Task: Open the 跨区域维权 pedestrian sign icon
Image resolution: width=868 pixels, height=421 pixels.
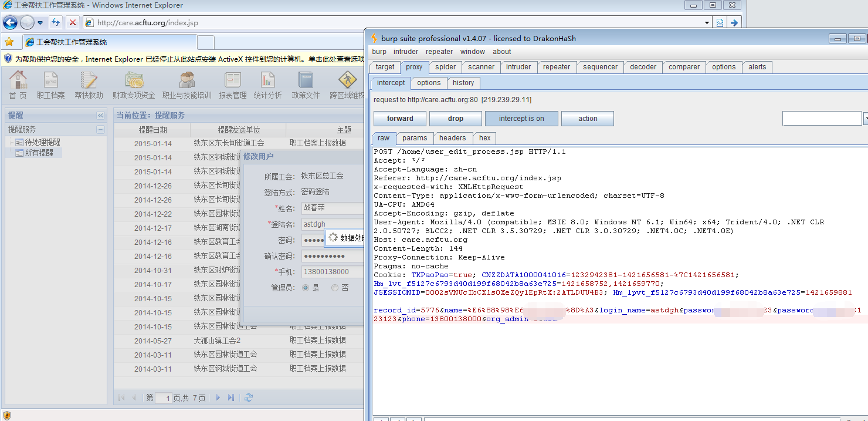Action: pyautogui.click(x=347, y=80)
